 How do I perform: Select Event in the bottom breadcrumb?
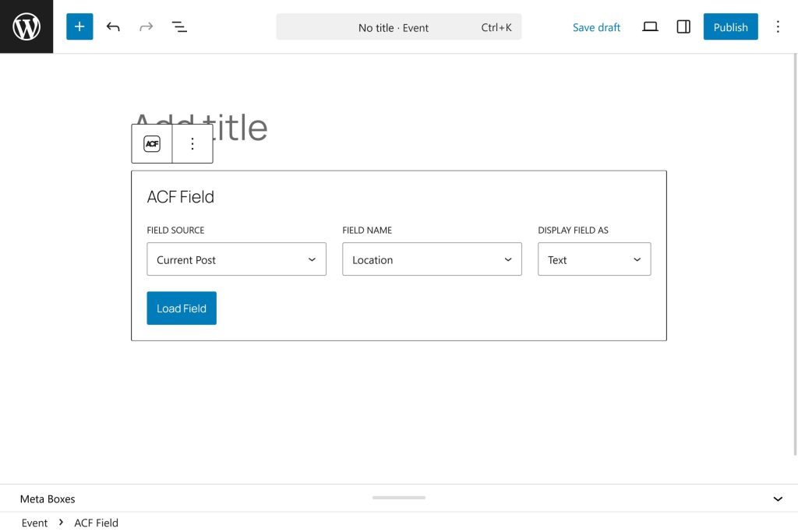click(34, 523)
